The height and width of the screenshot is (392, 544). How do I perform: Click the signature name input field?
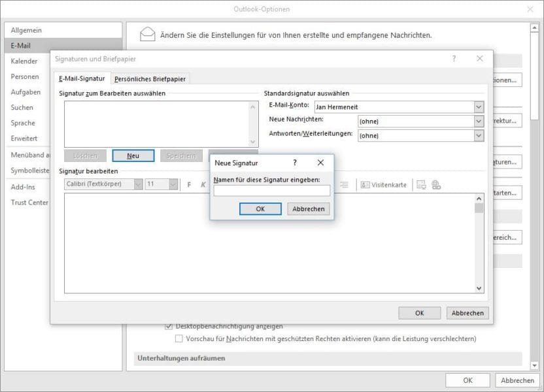271,191
